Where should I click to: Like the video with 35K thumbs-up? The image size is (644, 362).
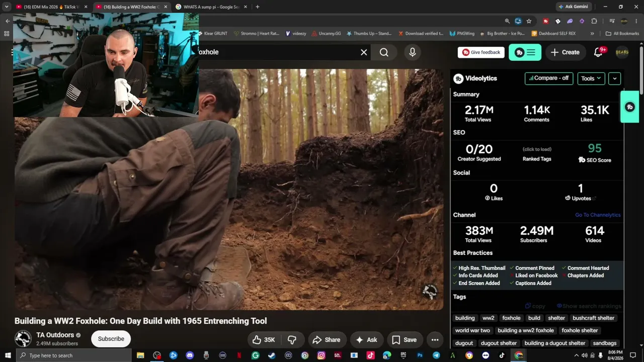click(264, 340)
